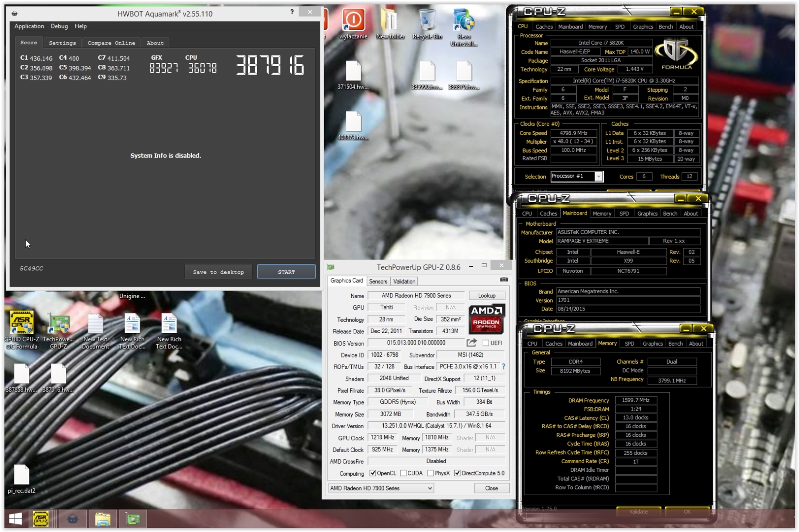Open the Revo Uninstaller desktop icon
This screenshot has width=799, height=532.
click(464, 27)
